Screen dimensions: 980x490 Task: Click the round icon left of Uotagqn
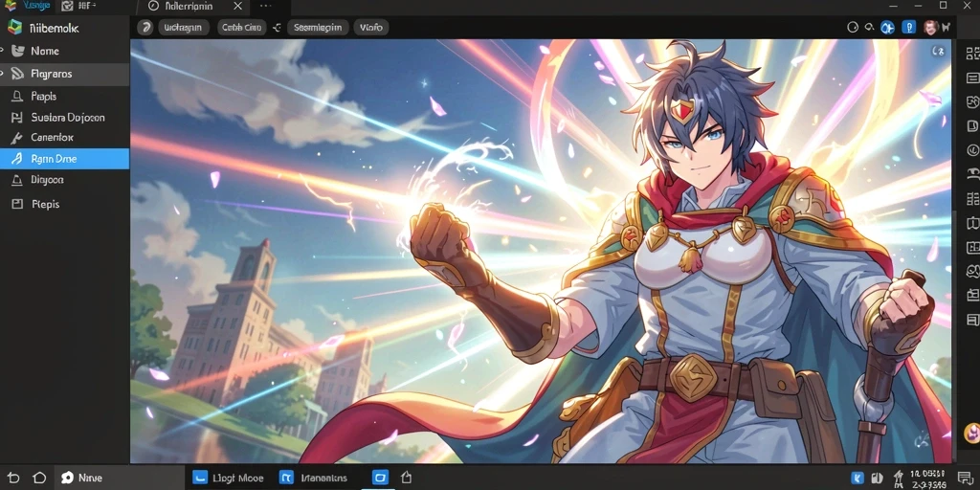145,28
